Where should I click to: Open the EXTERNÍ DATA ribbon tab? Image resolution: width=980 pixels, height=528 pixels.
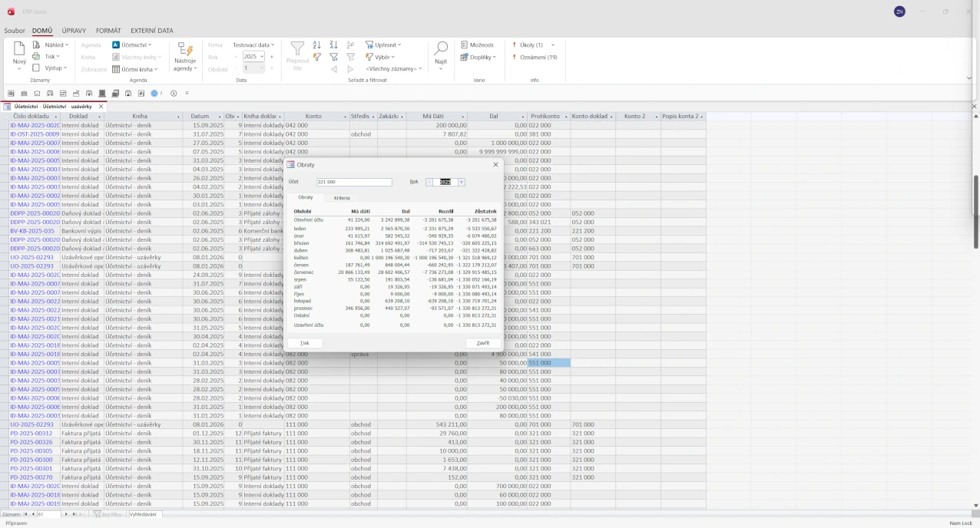[x=151, y=31]
